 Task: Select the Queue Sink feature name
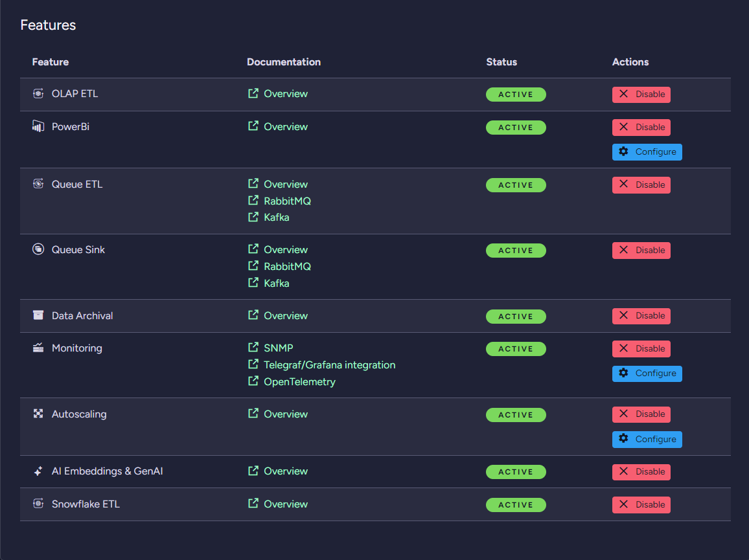[x=78, y=250]
